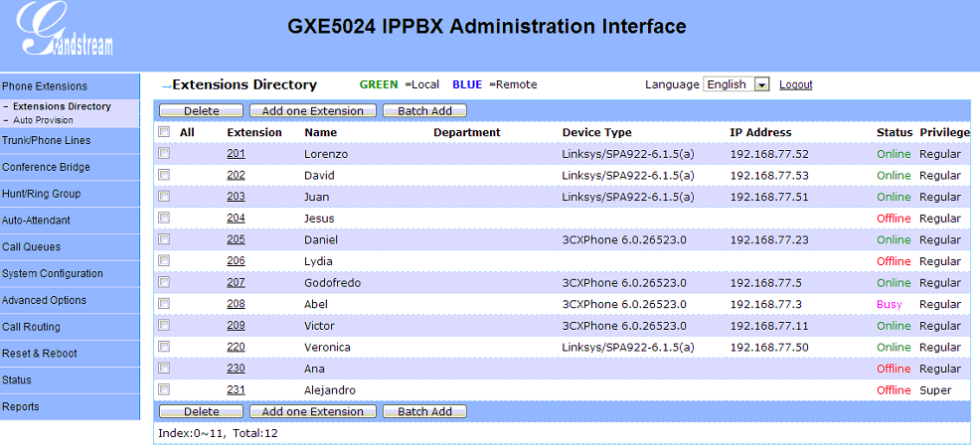This screenshot has height=448, width=980.
Task: Check the box for extension 204 Jesus
Action: tap(164, 218)
